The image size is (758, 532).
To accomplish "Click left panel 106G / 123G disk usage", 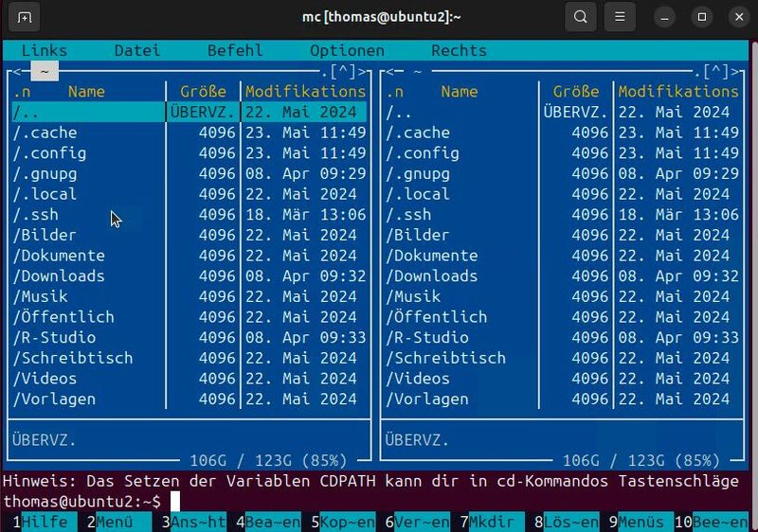I will pyautogui.click(x=268, y=461).
